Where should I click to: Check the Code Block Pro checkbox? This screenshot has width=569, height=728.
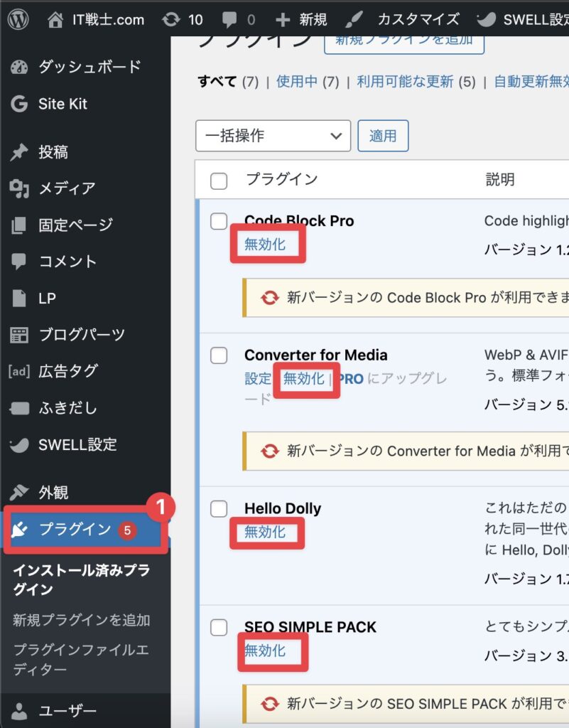click(x=219, y=221)
